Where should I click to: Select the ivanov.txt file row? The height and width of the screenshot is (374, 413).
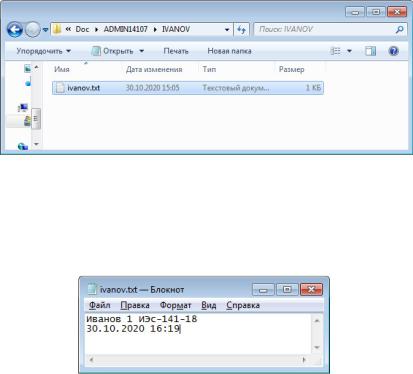pos(188,88)
